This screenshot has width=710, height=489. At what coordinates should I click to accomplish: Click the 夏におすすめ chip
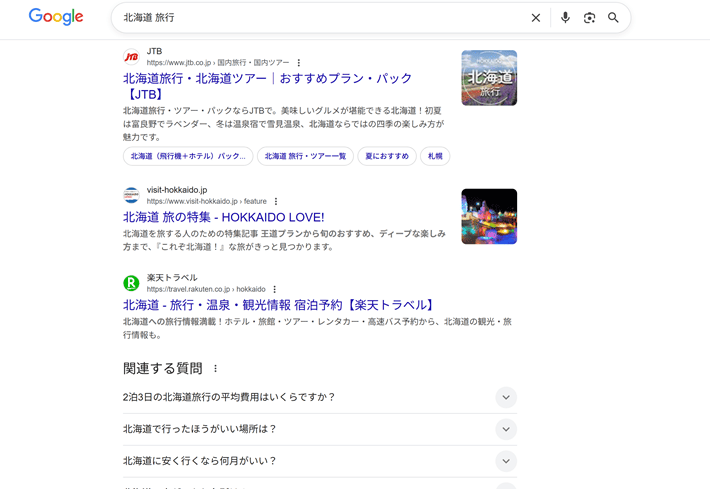pos(387,156)
